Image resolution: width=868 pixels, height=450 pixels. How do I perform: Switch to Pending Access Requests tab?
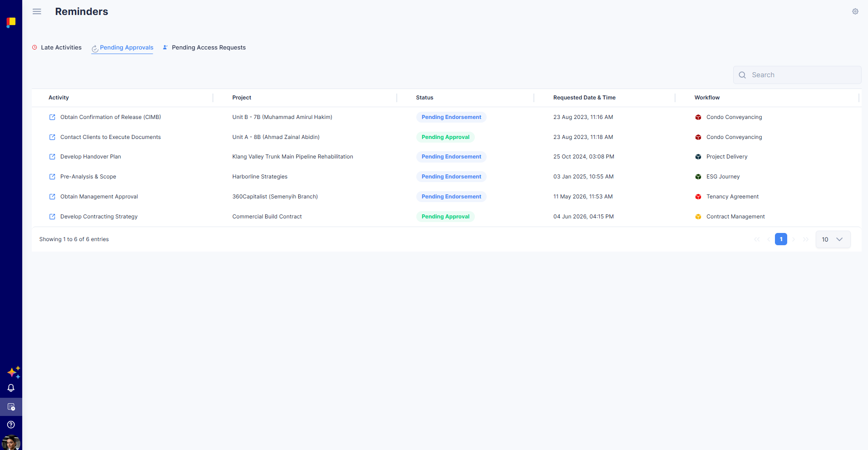pyautogui.click(x=204, y=47)
